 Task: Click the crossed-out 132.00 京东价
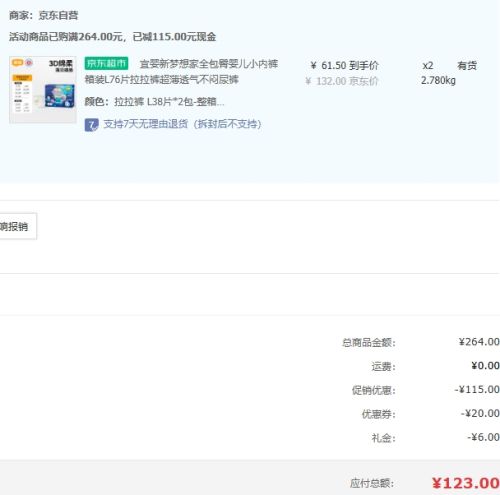pos(342,81)
